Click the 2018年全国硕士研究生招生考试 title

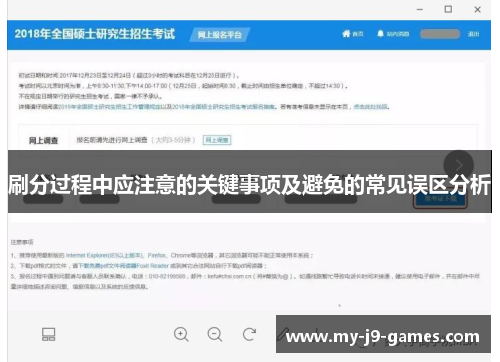pyautogui.click(x=94, y=34)
